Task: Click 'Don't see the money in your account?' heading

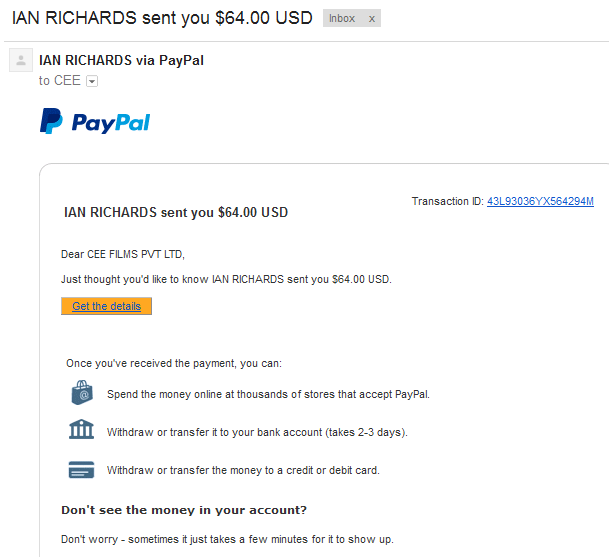Action: pos(184,510)
